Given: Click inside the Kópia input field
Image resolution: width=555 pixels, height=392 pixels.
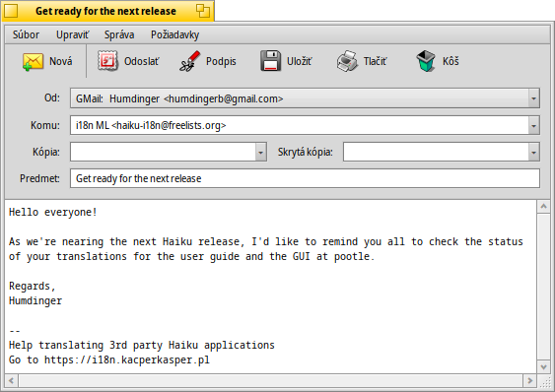Looking at the screenshot, I should [163, 152].
